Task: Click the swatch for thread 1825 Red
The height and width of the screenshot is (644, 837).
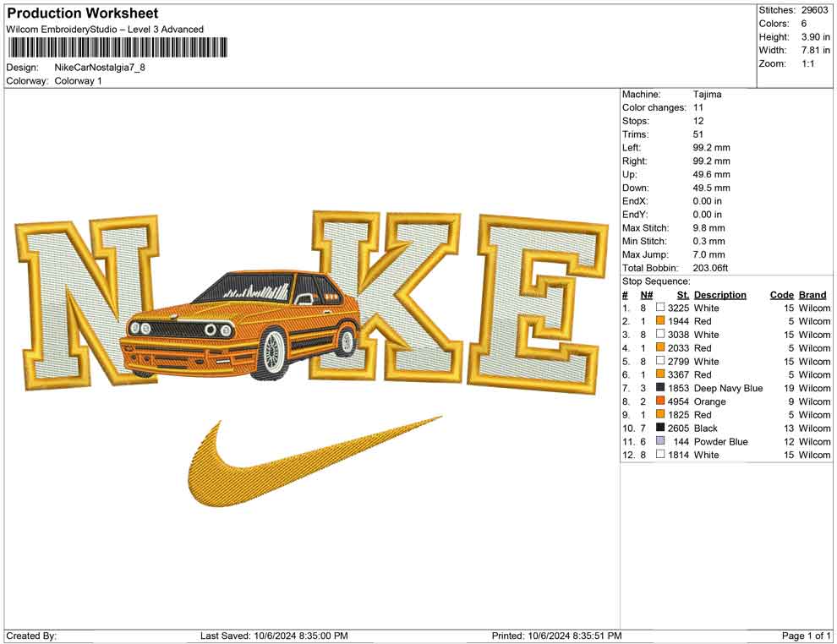Action: tap(660, 414)
